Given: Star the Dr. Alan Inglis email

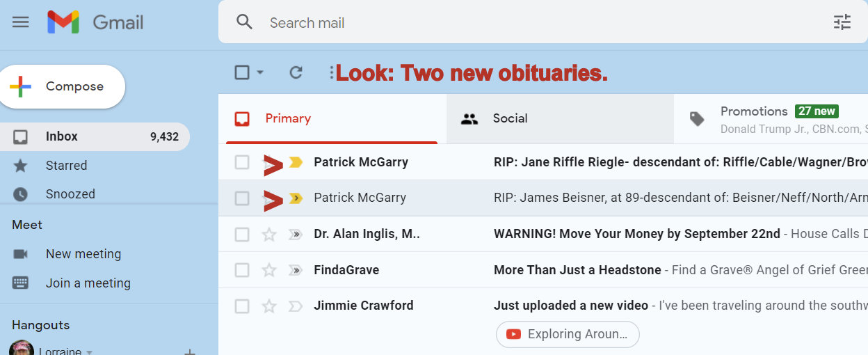Looking at the screenshot, I should tap(269, 235).
